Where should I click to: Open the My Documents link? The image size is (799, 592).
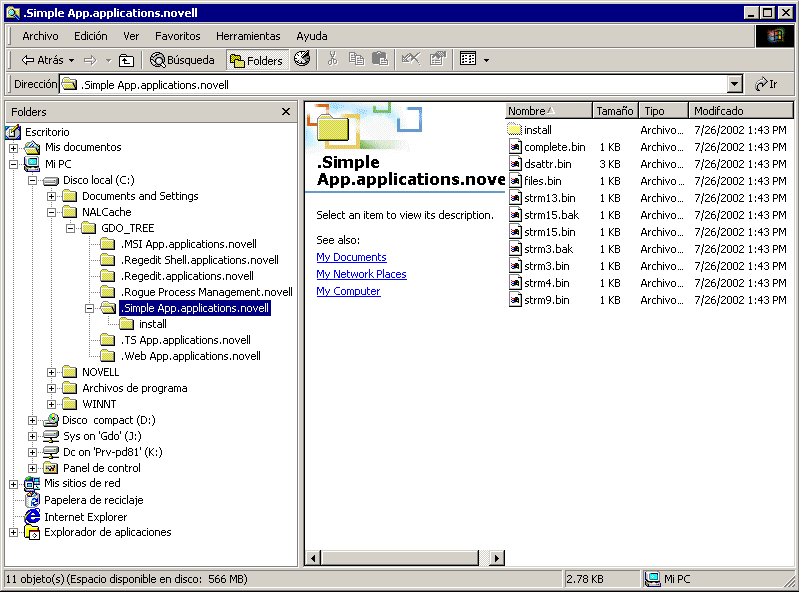pos(351,257)
